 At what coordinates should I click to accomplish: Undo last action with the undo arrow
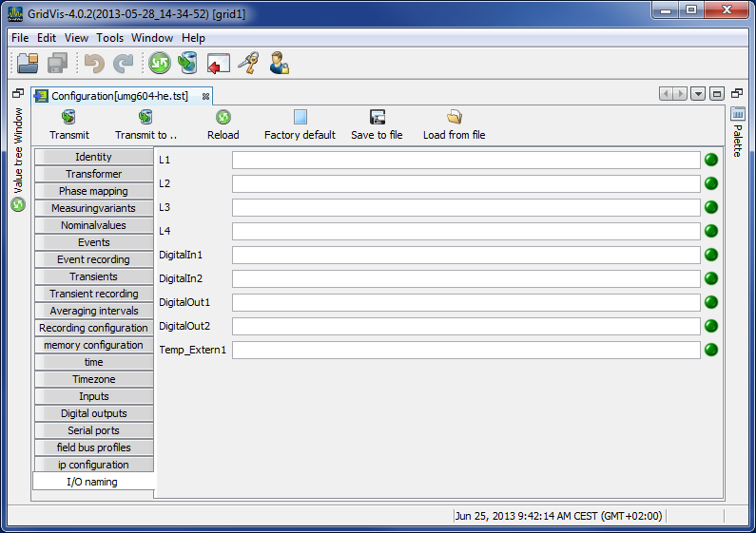(94, 63)
